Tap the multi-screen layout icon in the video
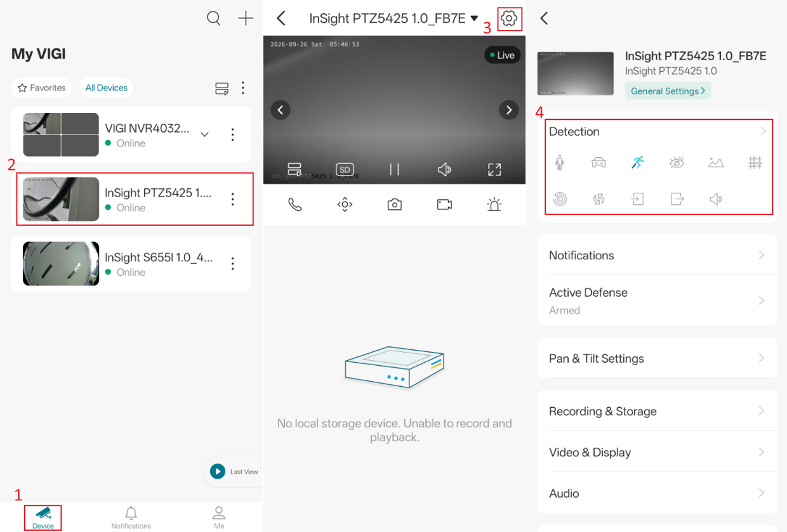Screen dimensions: 787x532 tap(294, 169)
